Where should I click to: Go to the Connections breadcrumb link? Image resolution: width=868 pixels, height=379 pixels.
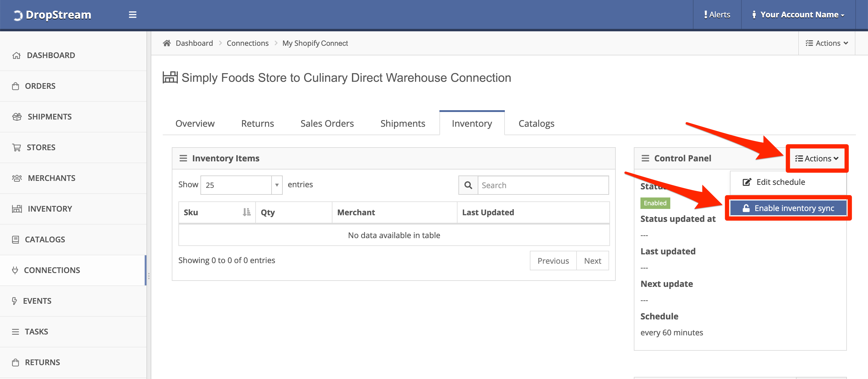click(x=247, y=43)
